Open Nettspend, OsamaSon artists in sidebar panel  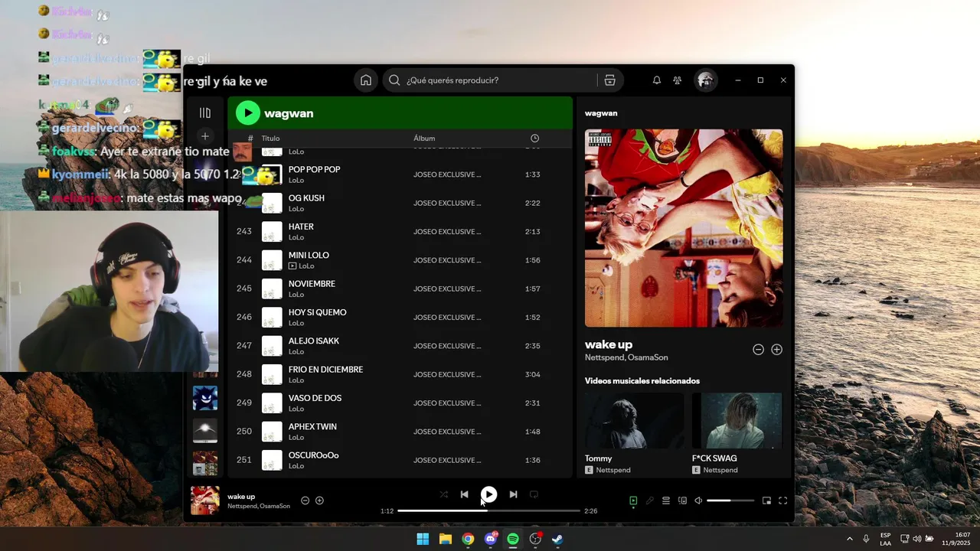tap(626, 357)
